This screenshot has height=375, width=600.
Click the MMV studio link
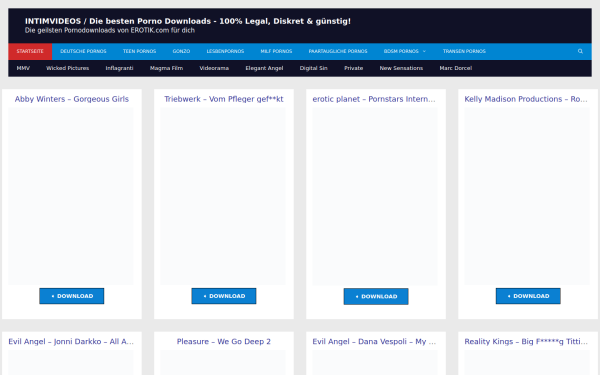(23, 68)
